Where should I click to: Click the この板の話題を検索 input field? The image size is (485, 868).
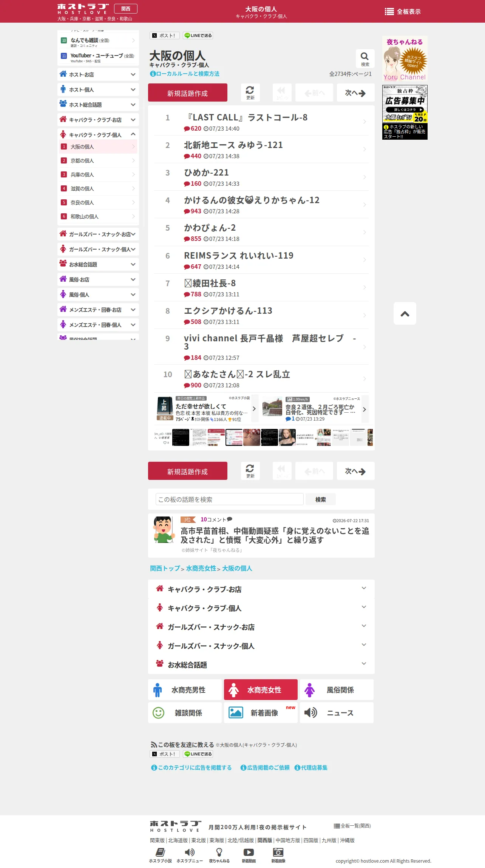pyautogui.click(x=230, y=499)
